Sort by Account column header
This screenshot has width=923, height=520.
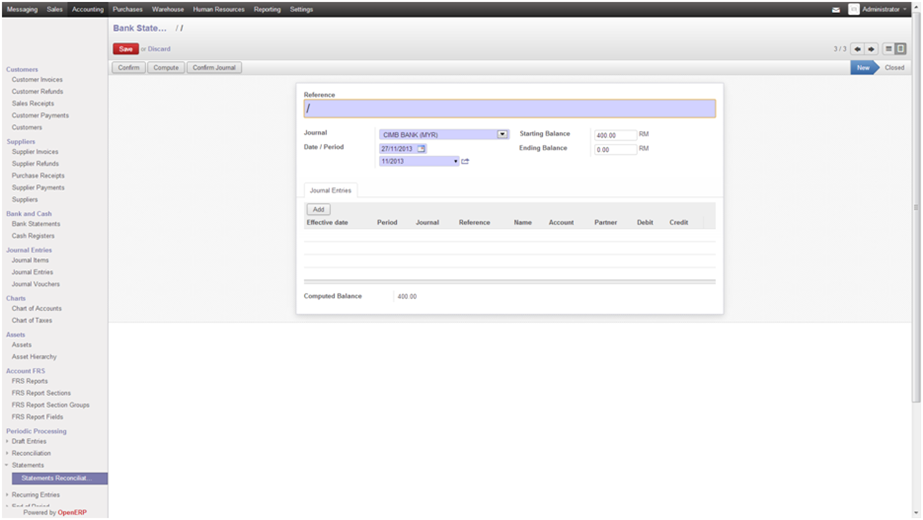(x=561, y=223)
